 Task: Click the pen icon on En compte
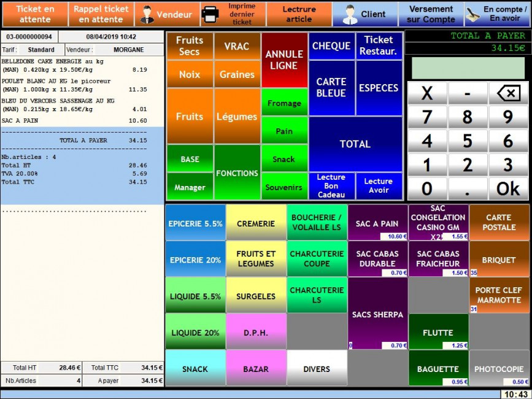tap(473, 14)
